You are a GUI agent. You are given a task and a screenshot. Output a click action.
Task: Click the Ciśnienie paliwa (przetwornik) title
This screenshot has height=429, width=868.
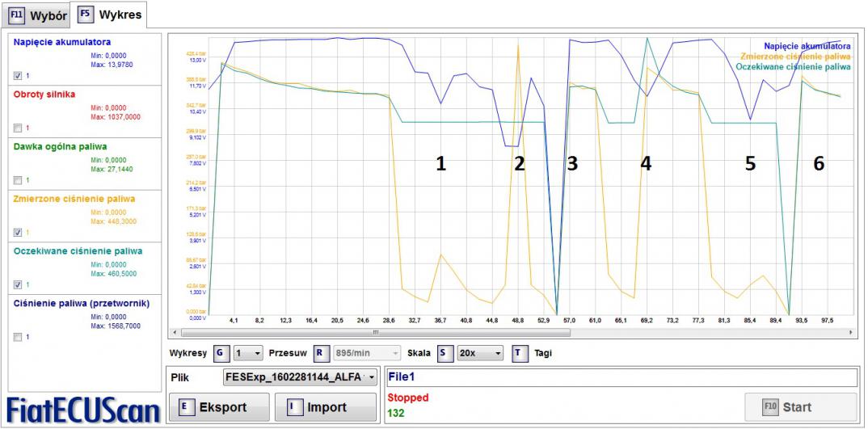coord(82,303)
